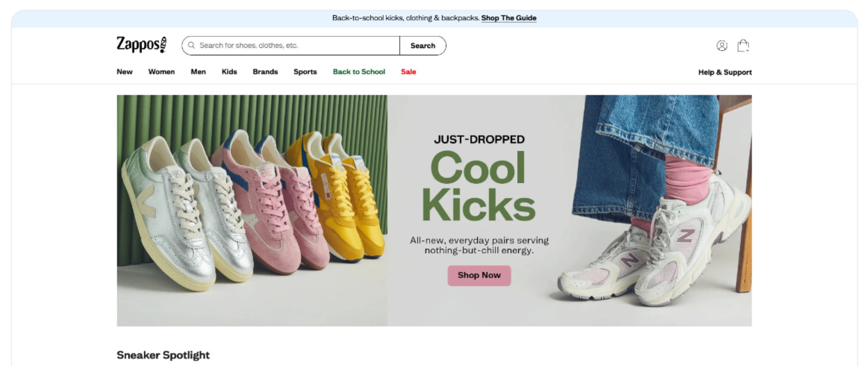Screen dimensions: 868x366
Task: Click the magnifying glass search icon
Action: click(192, 45)
